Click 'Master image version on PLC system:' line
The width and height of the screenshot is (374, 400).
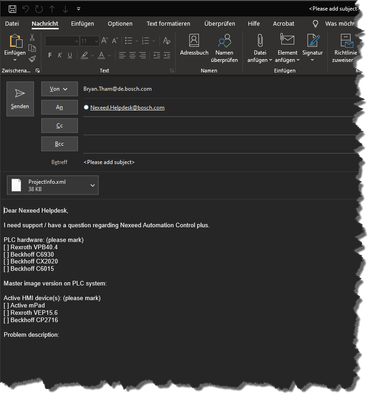coord(55,283)
